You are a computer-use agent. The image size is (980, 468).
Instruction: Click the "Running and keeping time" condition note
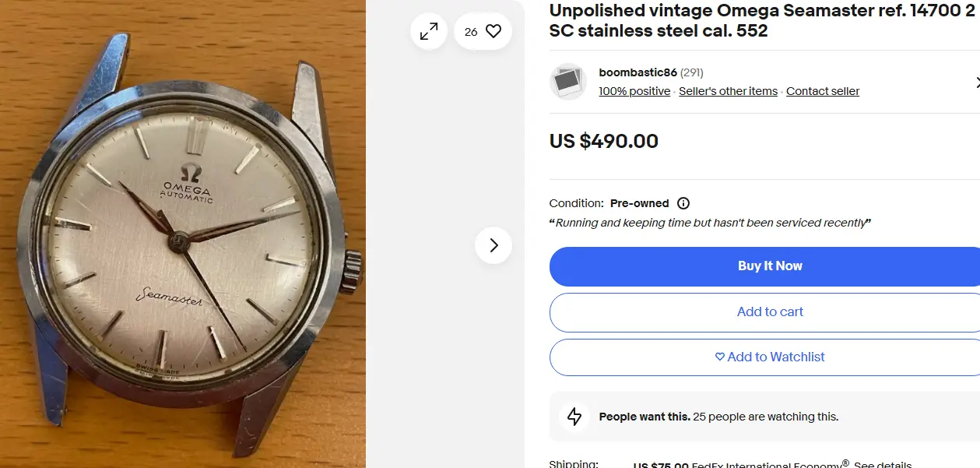coord(710,223)
